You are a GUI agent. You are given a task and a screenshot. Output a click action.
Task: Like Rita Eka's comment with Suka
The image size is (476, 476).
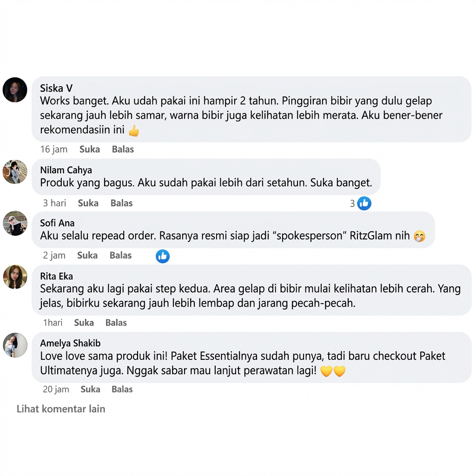coord(84,323)
